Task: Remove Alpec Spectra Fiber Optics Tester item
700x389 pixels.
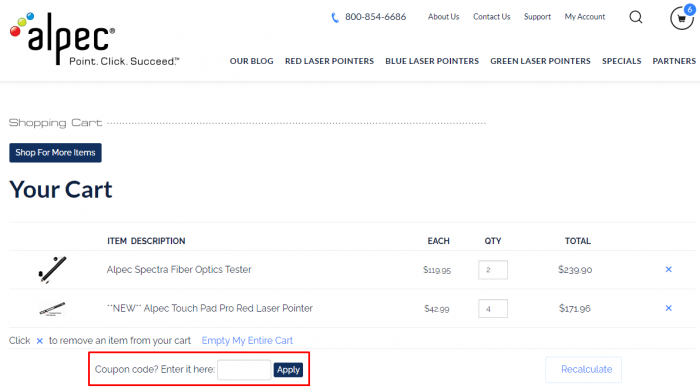Action: coord(668,269)
